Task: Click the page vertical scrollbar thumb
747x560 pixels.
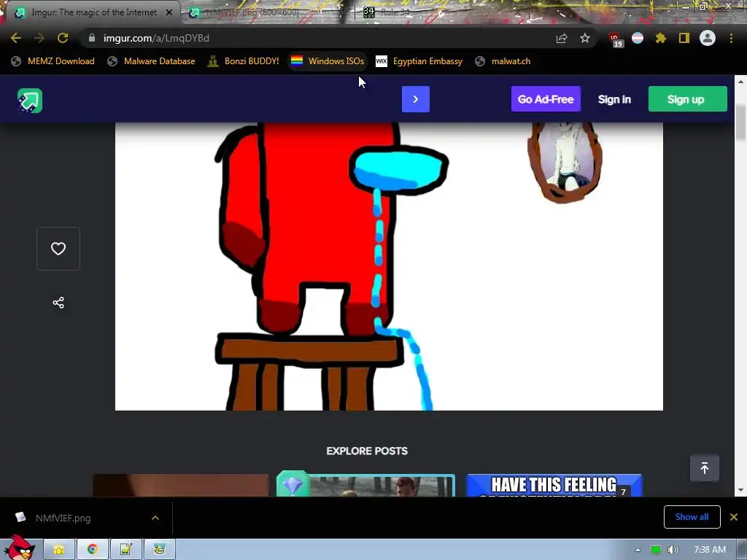Action: [x=740, y=122]
